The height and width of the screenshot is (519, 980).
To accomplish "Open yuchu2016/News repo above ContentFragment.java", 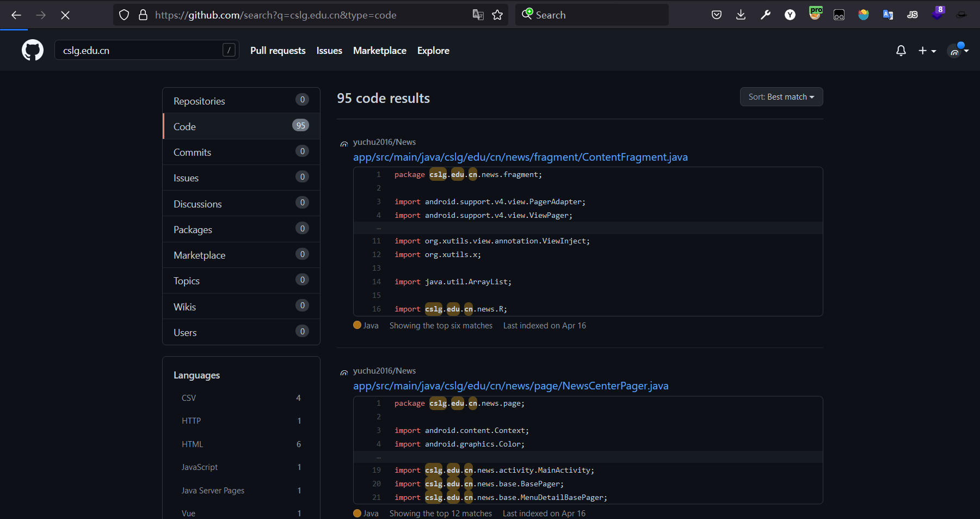I will click(384, 142).
